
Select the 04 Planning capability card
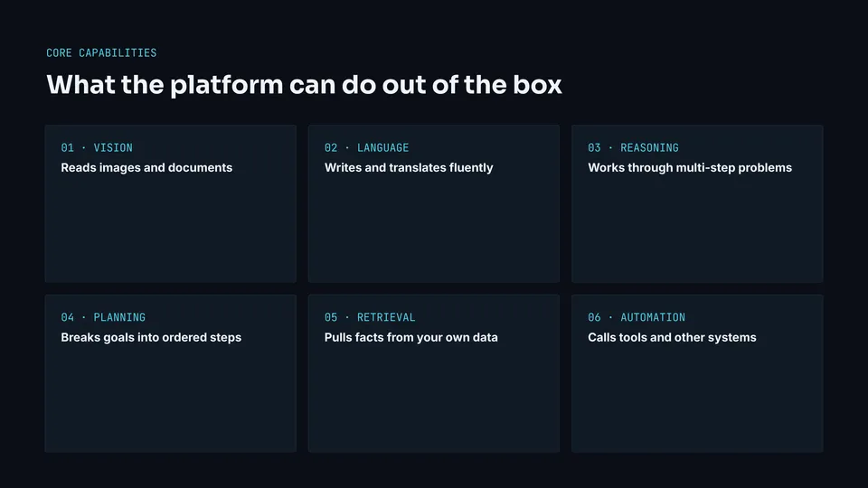click(171, 373)
